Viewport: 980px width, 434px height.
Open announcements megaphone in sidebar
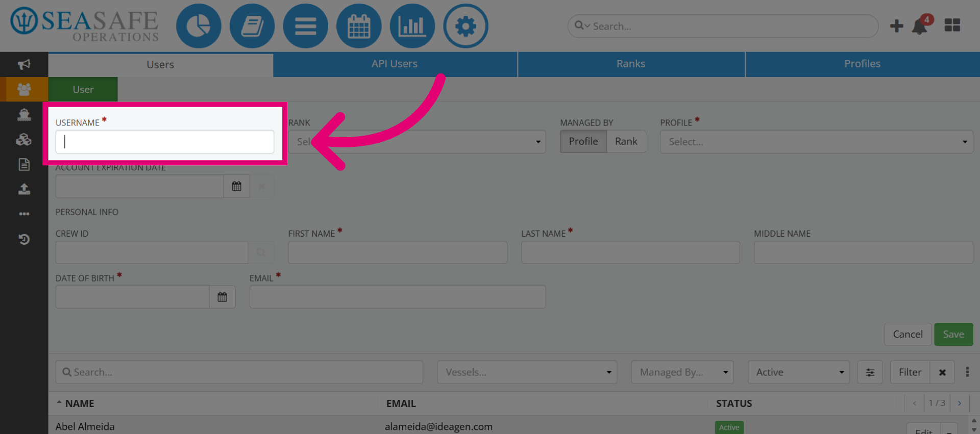[x=24, y=64]
